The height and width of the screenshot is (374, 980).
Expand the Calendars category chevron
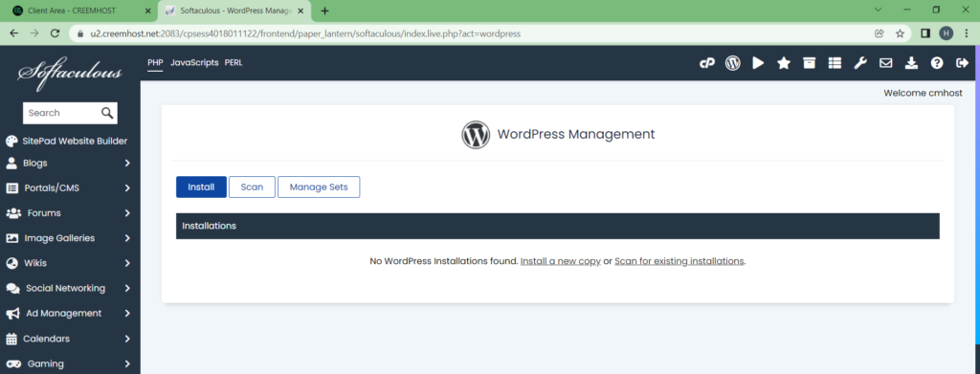click(127, 339)
